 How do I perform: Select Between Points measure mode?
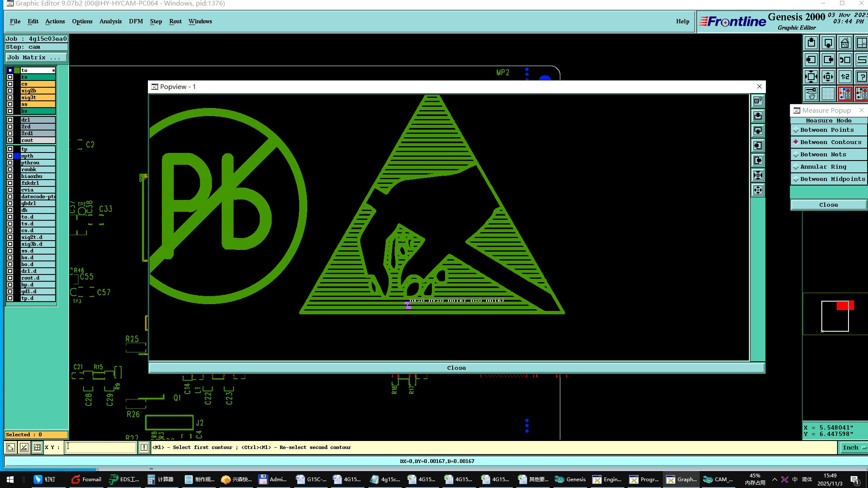tap(826, 130)
